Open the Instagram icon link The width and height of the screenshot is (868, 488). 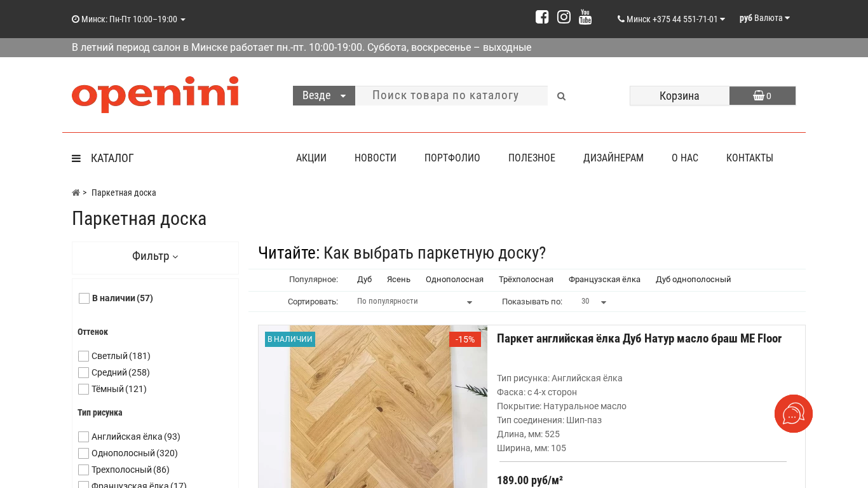coord(564,17)
